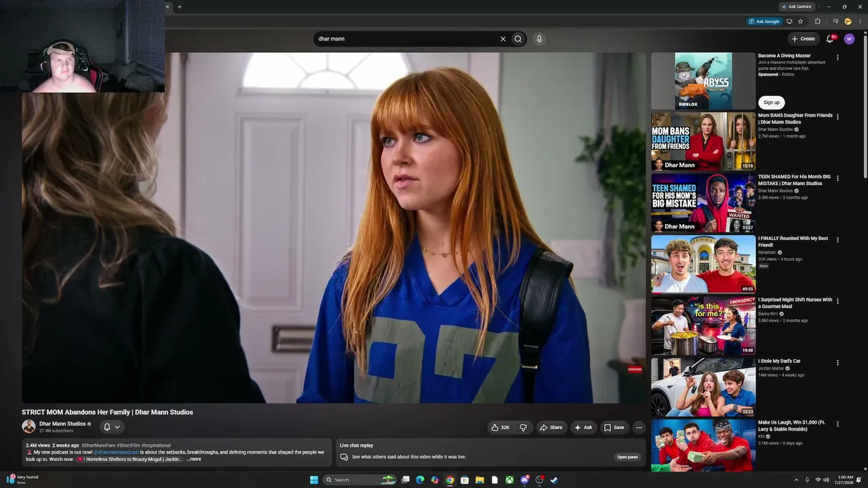Open Chrome from the taskbar
Viewport: 868px width, 488px height.
point(450,480)
